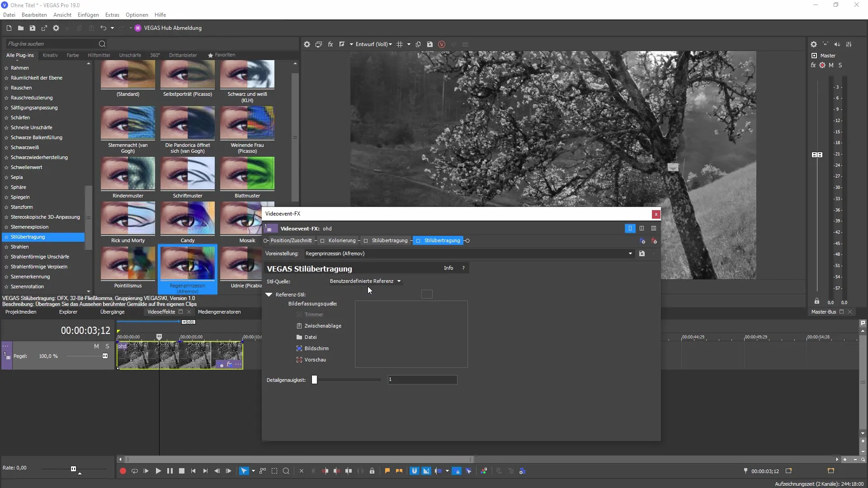Image resolution: width=868 pixels, height=488 pixels.
Task: Adjust the Detailgenauigkeit slider handle
Action: tap(314, 380)
